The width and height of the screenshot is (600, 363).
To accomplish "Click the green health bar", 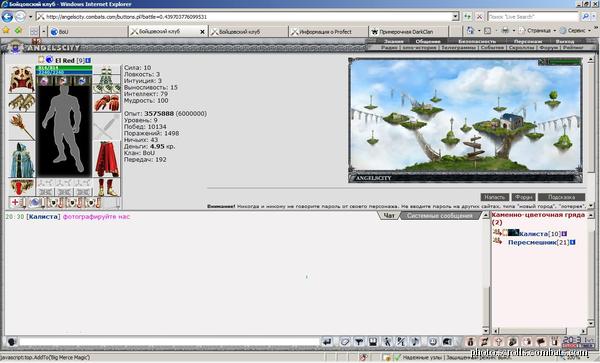I will pos(64,68).
